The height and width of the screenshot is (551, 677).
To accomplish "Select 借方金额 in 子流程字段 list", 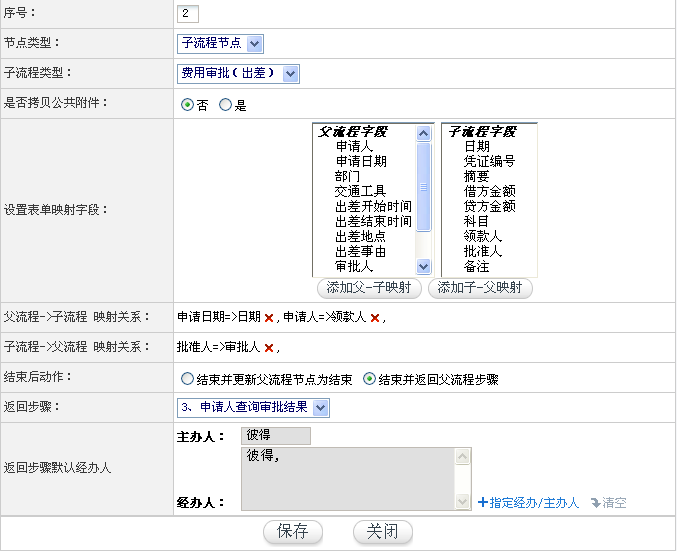I will coord(489,191).
